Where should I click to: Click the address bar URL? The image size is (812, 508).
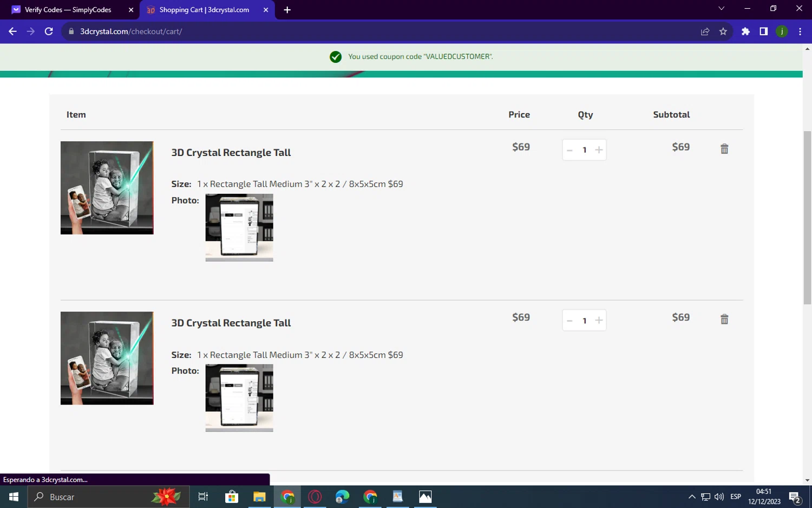131,31
